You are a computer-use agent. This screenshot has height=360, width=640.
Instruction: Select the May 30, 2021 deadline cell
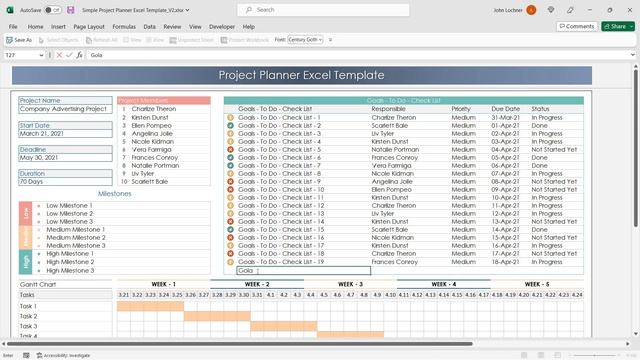click(x=65, y=158)
